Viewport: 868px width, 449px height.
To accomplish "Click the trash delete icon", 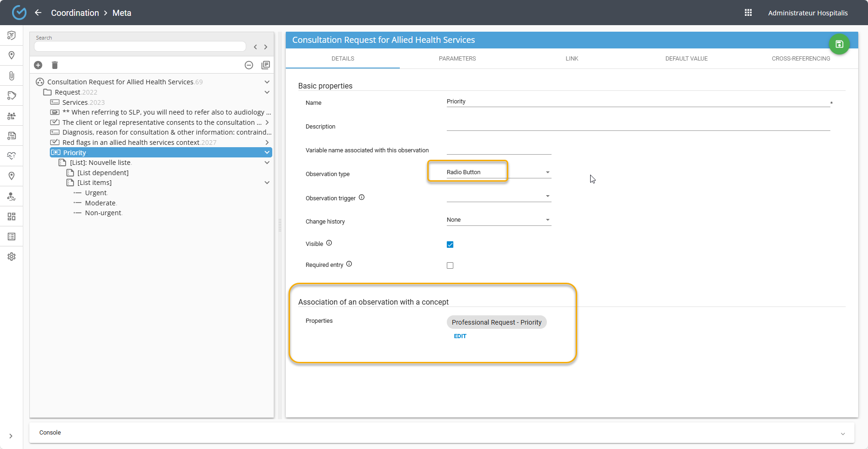I will pyautogui.click(x=55, y=65).
